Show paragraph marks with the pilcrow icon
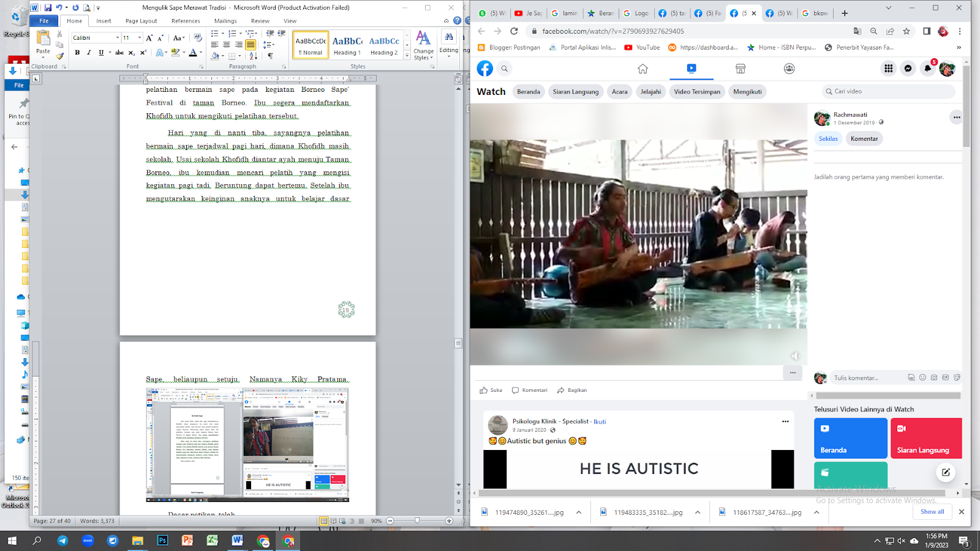This screenshot has width=980, height=551. pyautogui.click(x=270, y=56)
